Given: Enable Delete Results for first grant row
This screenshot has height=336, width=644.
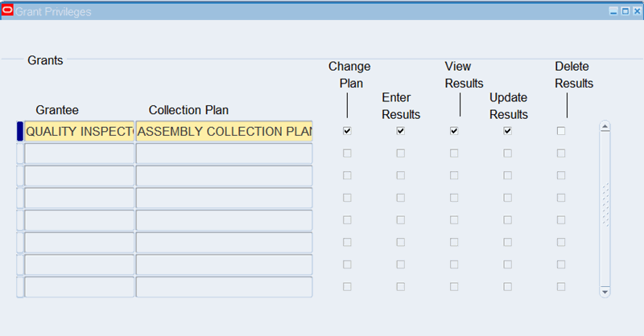Looking at the screenshot, I should tap(561, 131).
